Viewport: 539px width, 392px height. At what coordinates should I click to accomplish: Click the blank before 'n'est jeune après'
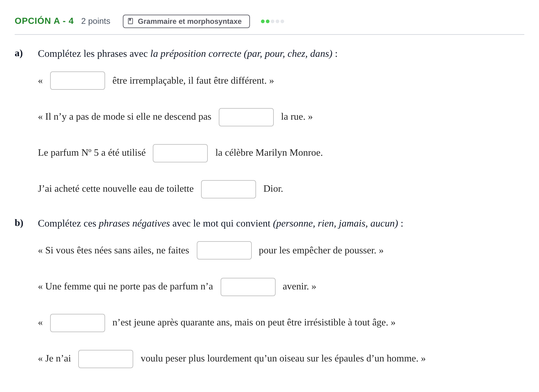pyautogui.click(x=78, y=323)
